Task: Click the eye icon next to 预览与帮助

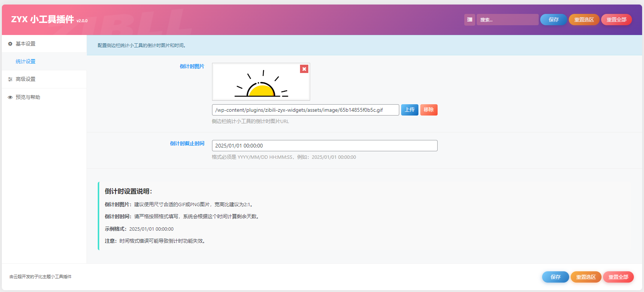Action: coord(10,97)
